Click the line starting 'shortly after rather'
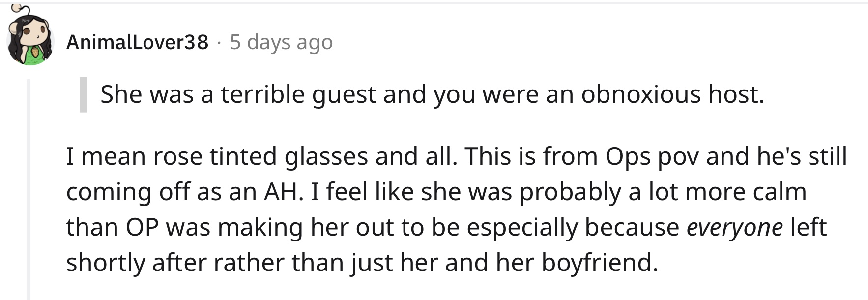868x300 pixels. point(362,263)
